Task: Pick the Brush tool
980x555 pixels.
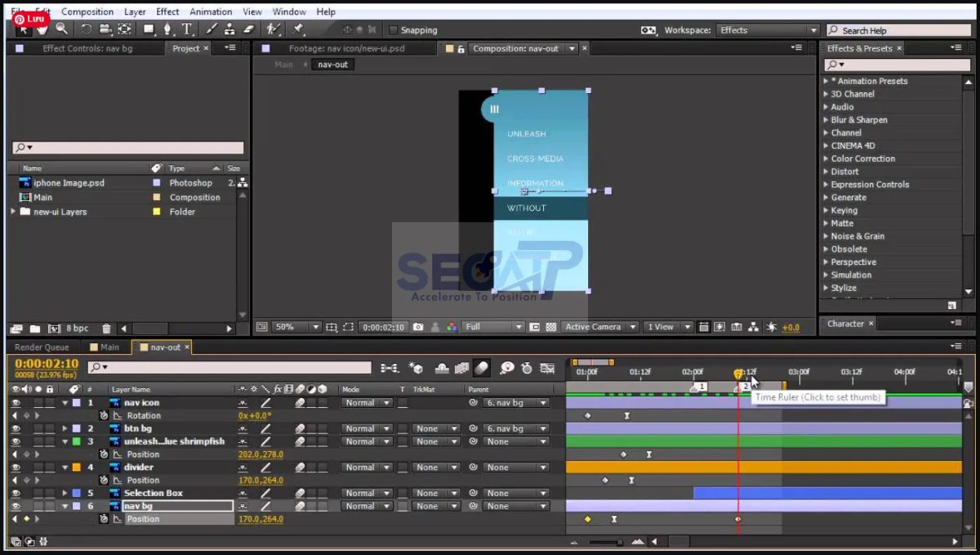Action: click(x=211, y=29)
